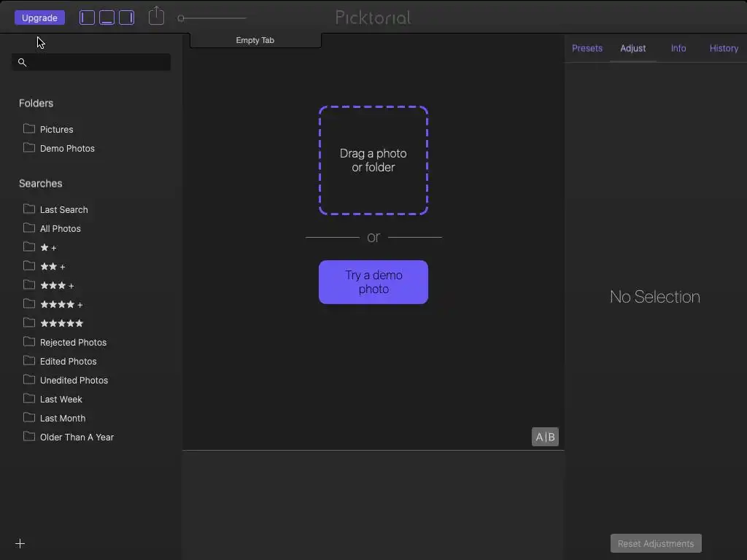The height and width of the screenshot is (560, 747).
Task: Select the two stars plus filter
Action: [53, 267]
